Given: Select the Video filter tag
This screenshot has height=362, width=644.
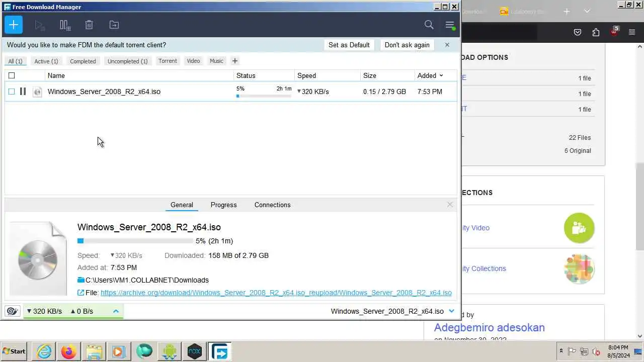Looking at the screenshot, I should pos(193,61).
